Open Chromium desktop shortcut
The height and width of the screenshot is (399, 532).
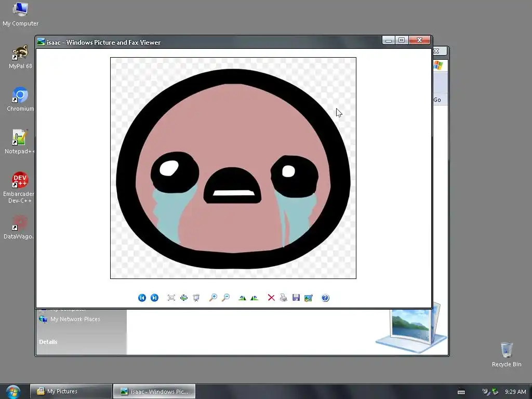pyautogui.click(x=20, y=99)
